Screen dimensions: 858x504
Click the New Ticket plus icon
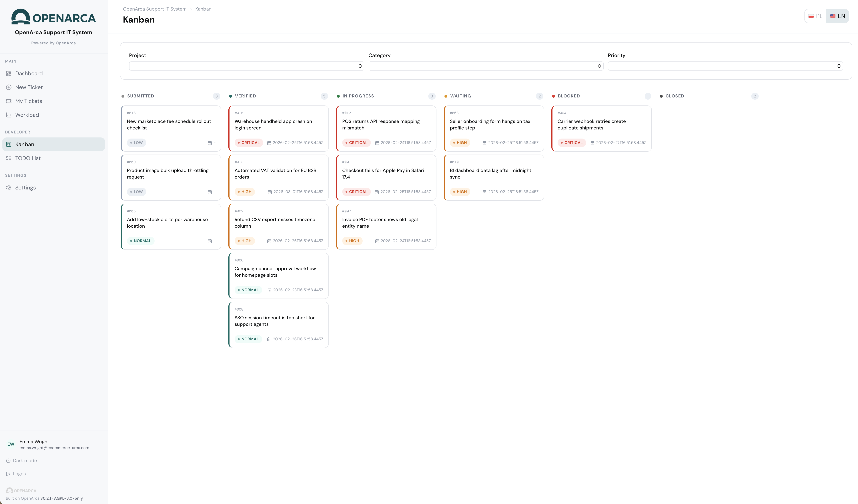coord(9,87)
